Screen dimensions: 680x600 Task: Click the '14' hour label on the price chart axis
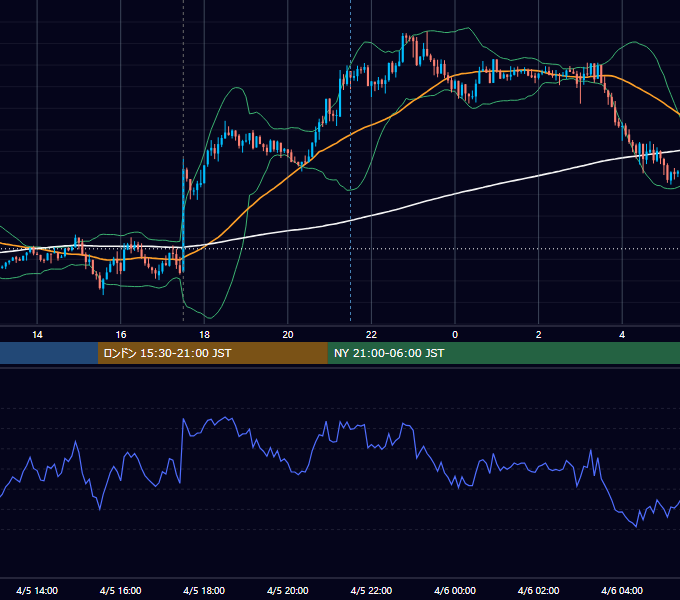click(37, 335)
